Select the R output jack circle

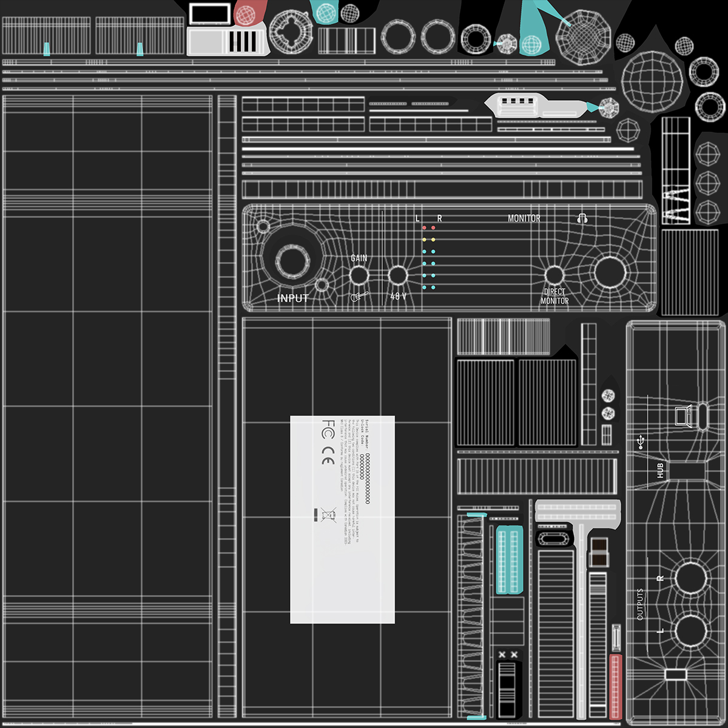tap(690, 578)
